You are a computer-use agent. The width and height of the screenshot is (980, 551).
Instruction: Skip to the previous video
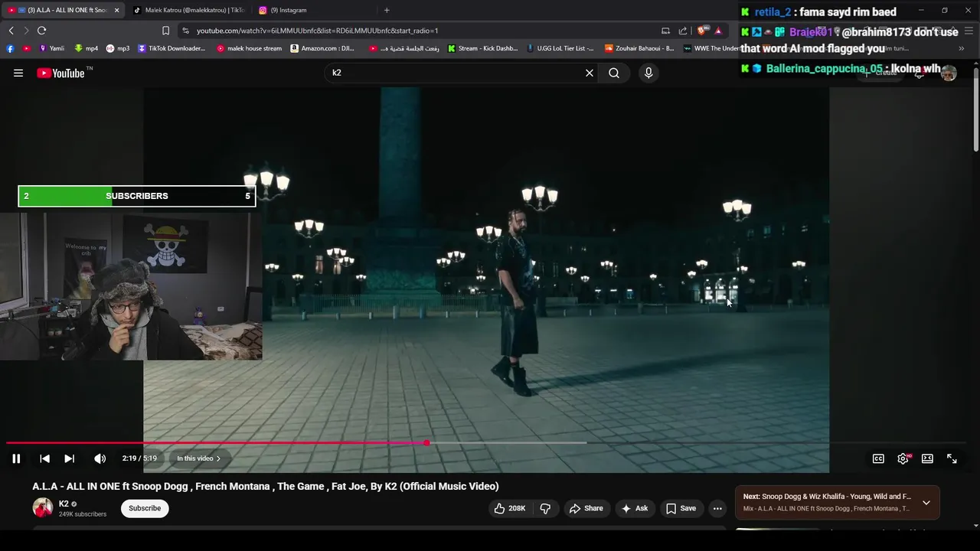pos(44,458)
